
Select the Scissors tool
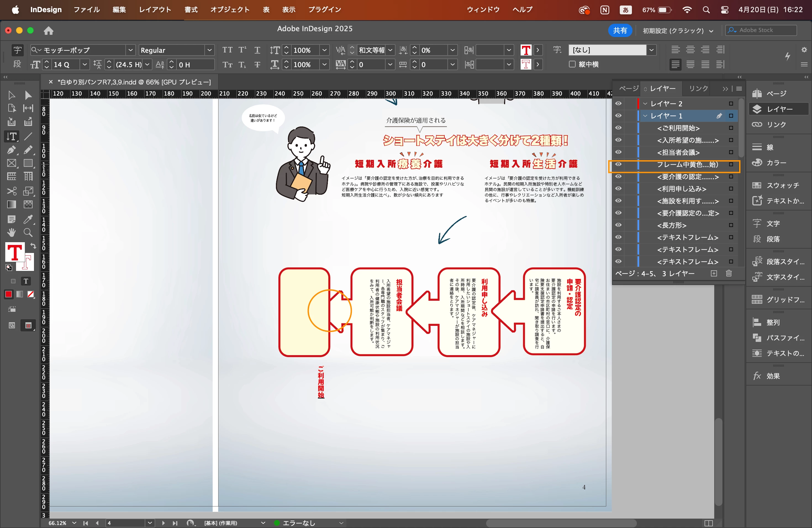(11, 191)
